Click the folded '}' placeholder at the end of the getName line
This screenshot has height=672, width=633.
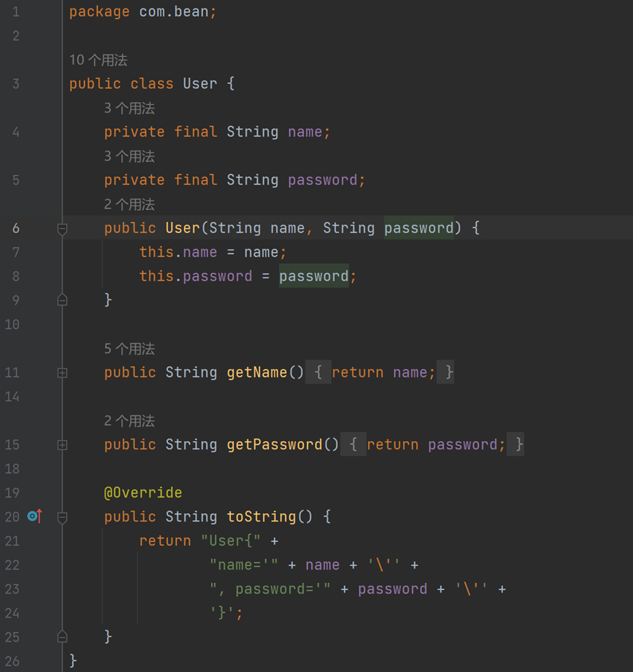(x=445, y=372)
